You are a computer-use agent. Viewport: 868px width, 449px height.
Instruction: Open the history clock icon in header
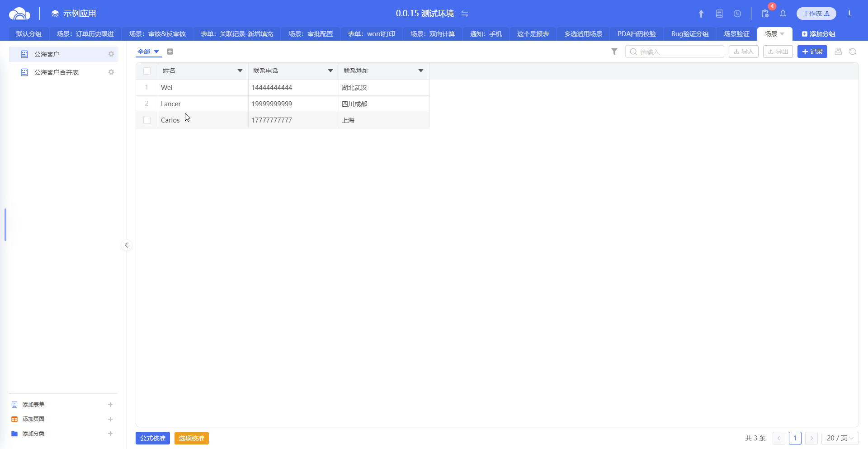[x=737, y=14]
